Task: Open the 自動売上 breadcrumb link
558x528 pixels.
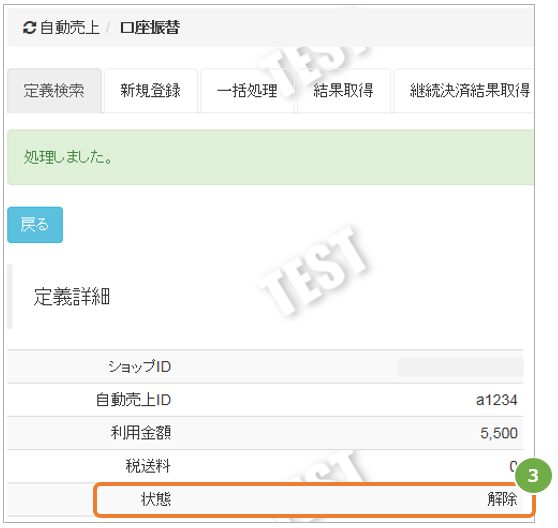Action: pos(70,28)
